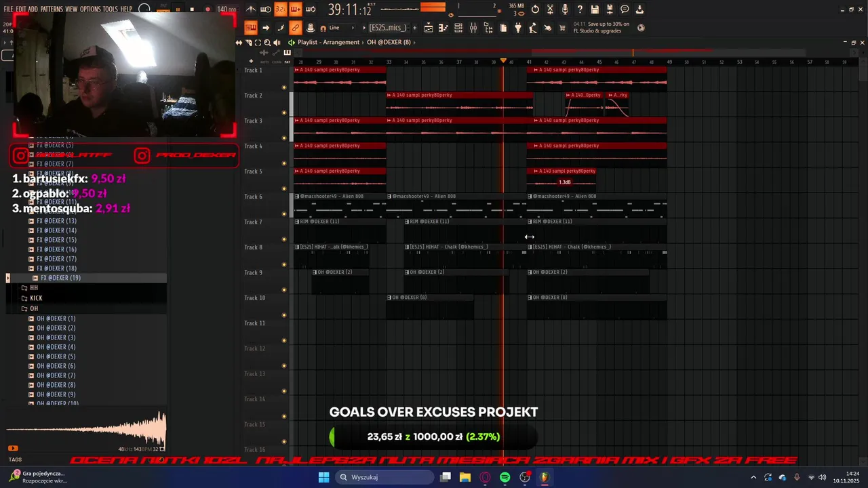Mute Track 10 using its dot

[284, 315]
